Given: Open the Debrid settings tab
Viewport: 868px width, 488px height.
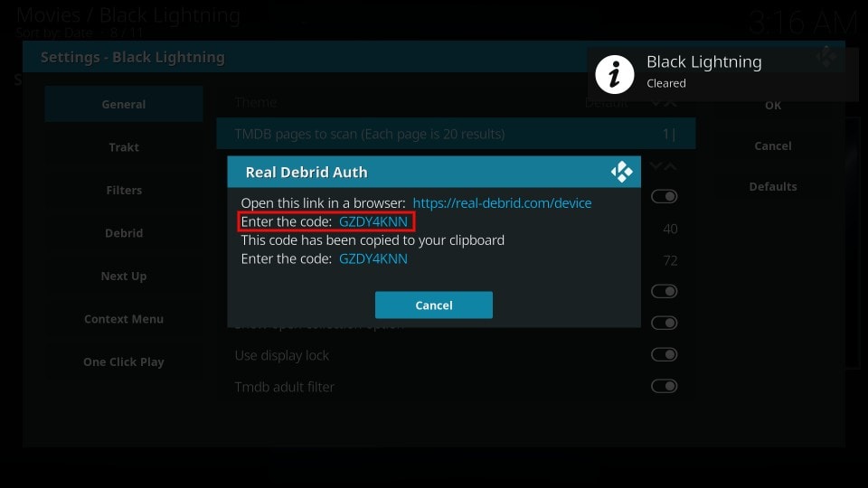Looking at the screenshot, I should click(124, 233).
